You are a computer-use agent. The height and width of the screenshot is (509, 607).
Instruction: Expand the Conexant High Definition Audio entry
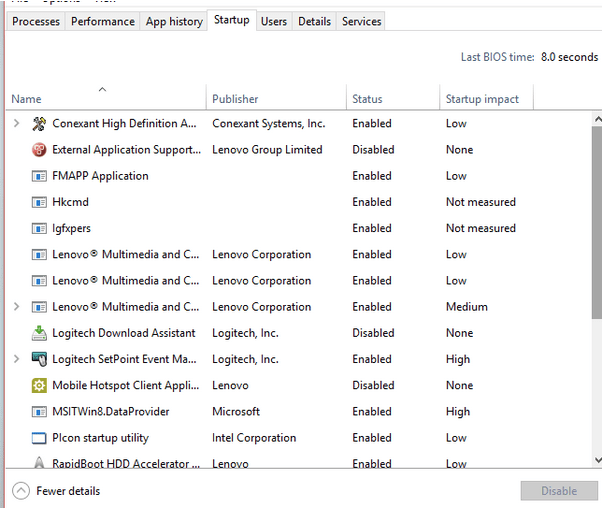(16, 123)
